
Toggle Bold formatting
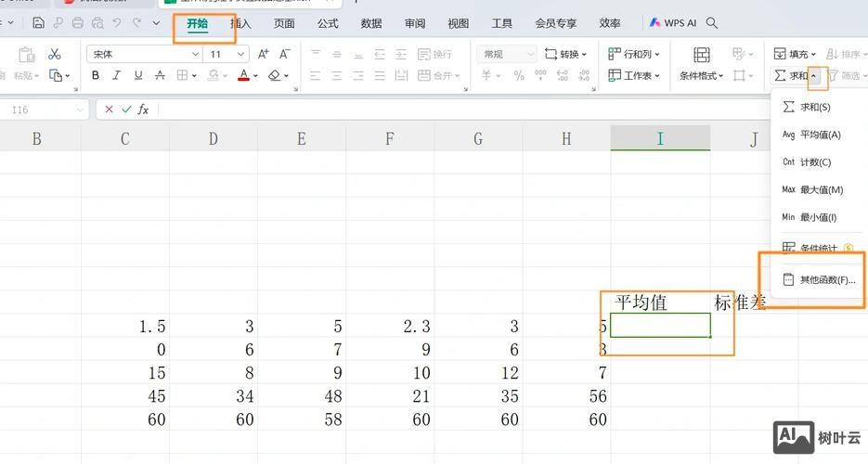(x=96, y=75)
